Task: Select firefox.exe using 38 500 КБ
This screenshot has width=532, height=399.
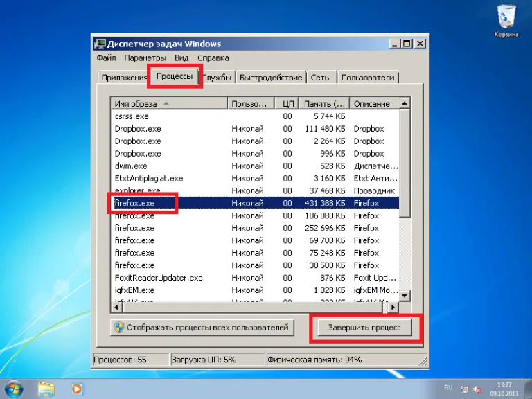Action: coord(255,265)
